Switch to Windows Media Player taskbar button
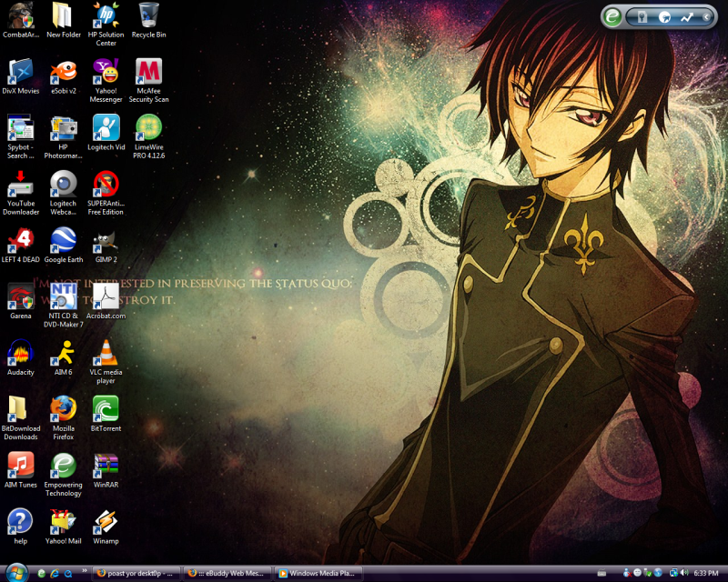 (x=318, y=574)
